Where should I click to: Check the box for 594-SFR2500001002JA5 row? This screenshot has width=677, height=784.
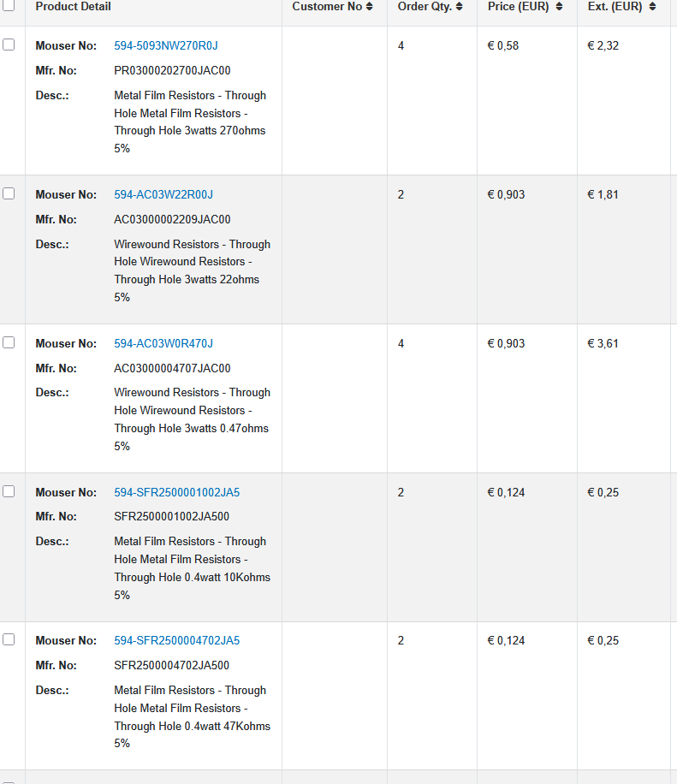9,491
